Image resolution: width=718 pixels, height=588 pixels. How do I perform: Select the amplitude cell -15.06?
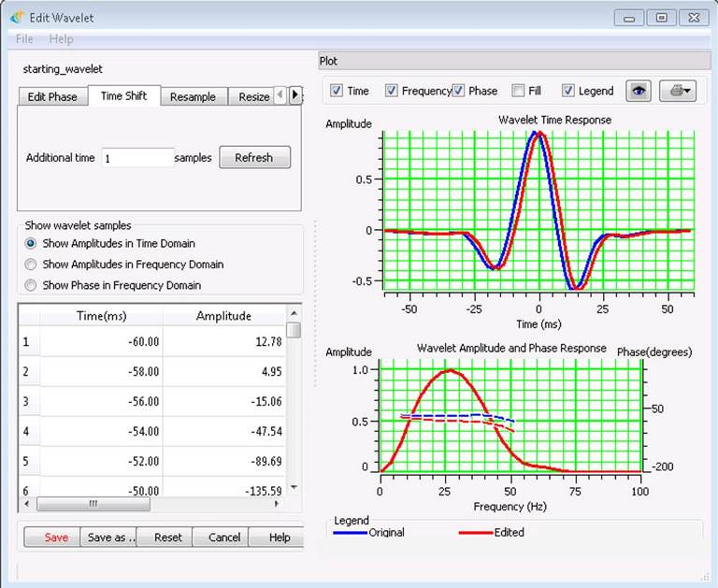[x=224, y=401]
